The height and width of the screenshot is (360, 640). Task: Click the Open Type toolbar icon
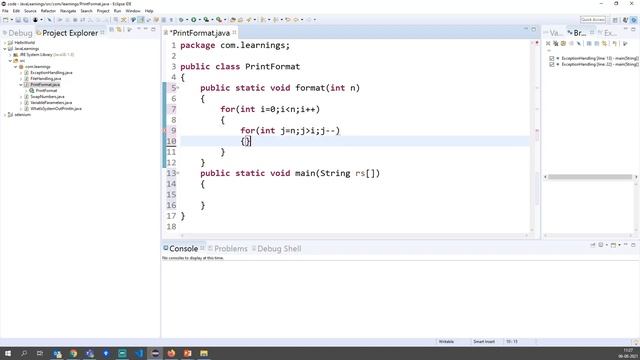coord(233,20)
